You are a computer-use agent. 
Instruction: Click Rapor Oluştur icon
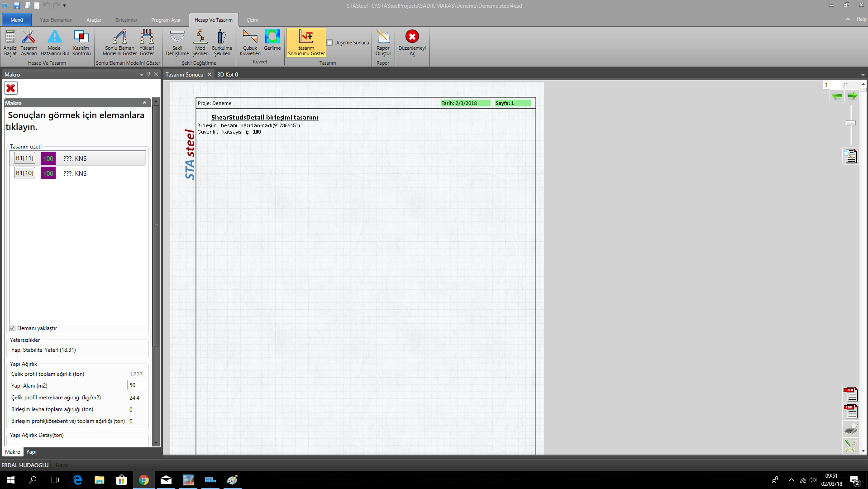point(383,42)
